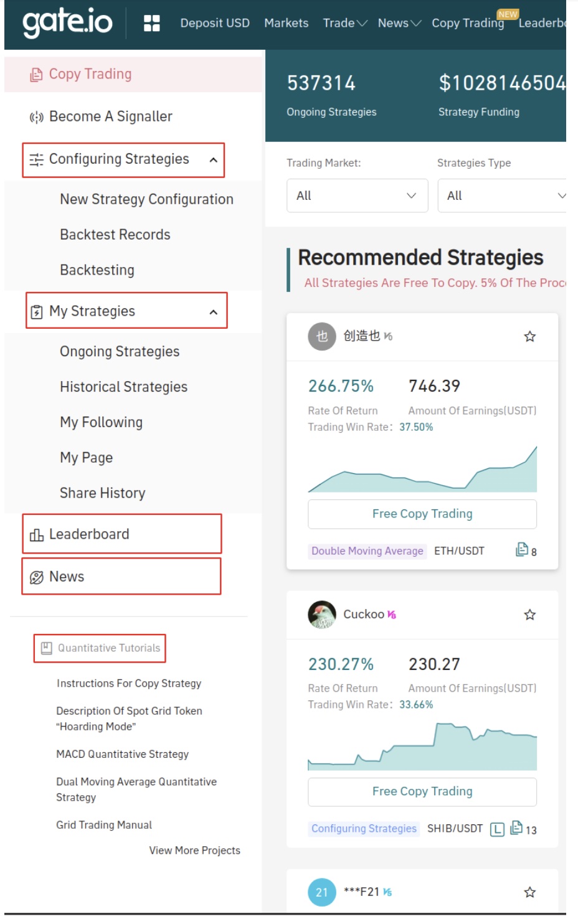Click the Cuckoo bird avatar thumbnail
The image size is (578, 924).
click(x=322, y=615)
